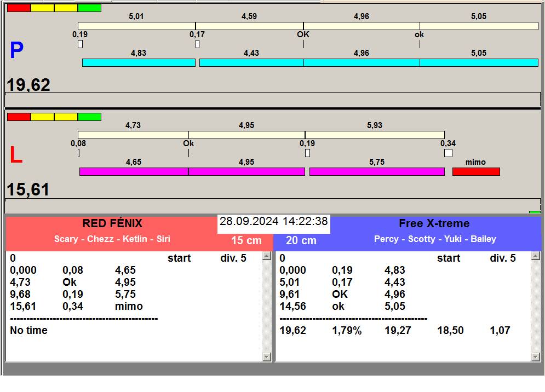Click the green start light in lane L

89,117
